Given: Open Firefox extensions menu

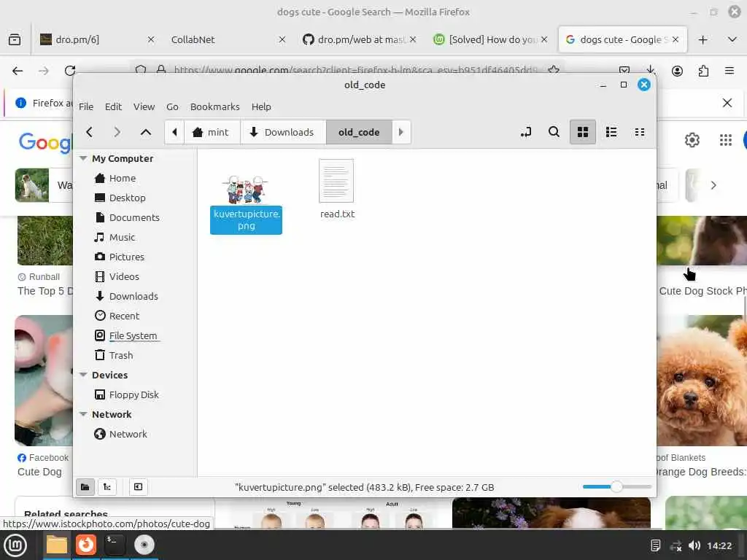Looking at the screenshot, I should coord(703,71).
